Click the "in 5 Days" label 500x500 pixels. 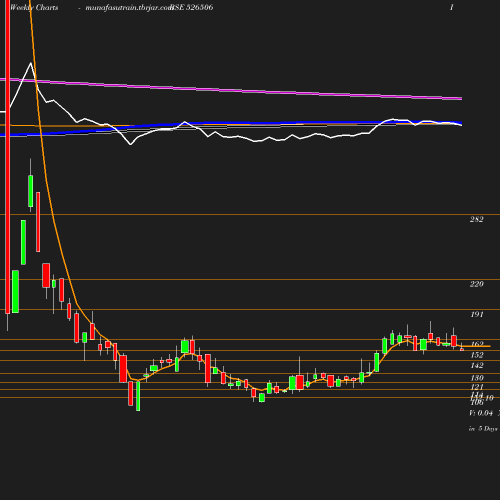click(x=483, y=429)
